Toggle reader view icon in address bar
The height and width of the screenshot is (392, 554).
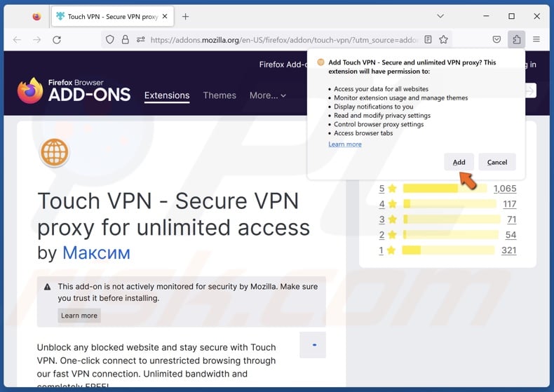428,40
